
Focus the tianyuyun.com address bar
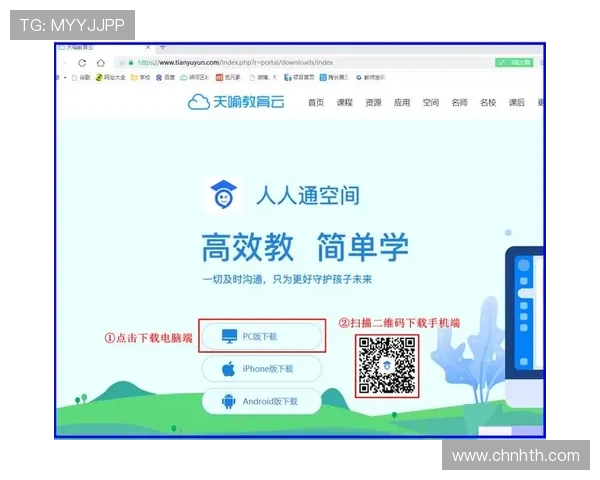point(302,62)
